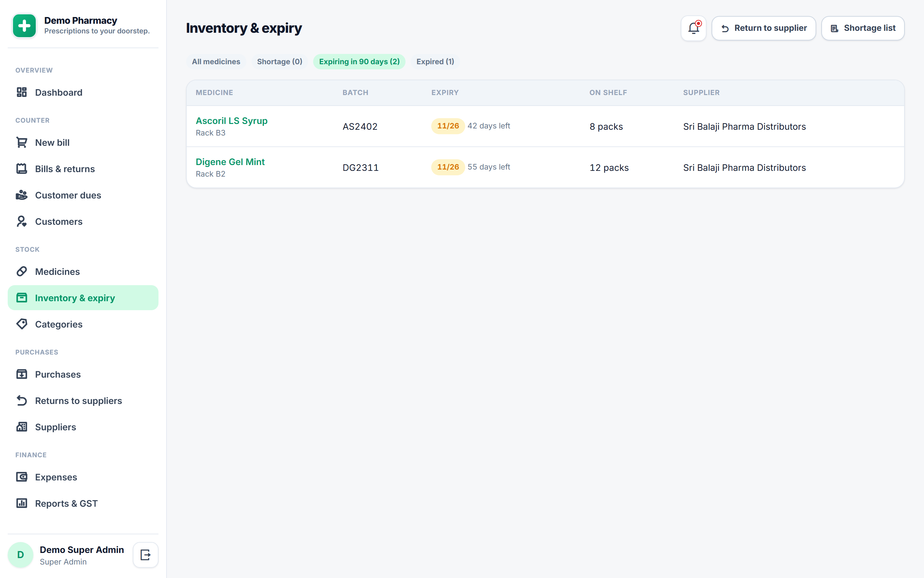Click the green plus pharmacy logo
The width and height of the screenshot is (924, 578).
[24, 26]
